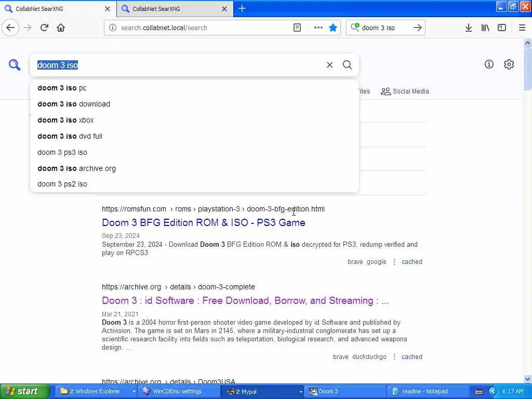Click the SearXNG magnifier logo
This screenshot has height=399, width=532.
[15, 64]
